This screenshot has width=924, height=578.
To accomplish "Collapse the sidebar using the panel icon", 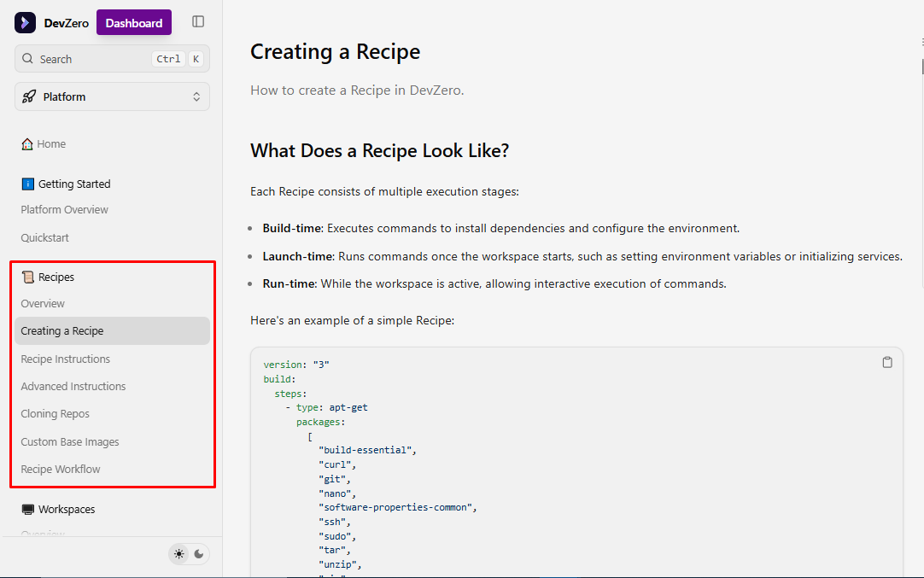I will pyautogui.click(x=198, y=21).
